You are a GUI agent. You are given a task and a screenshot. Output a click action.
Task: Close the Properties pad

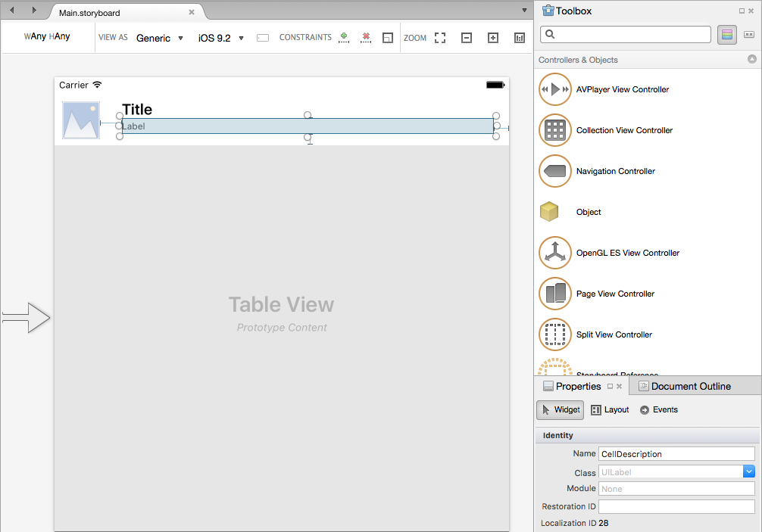(619, 387)
